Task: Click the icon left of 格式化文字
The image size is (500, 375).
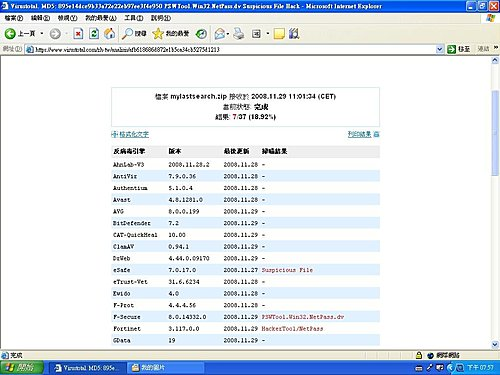Action: click(x=115, y=134)
